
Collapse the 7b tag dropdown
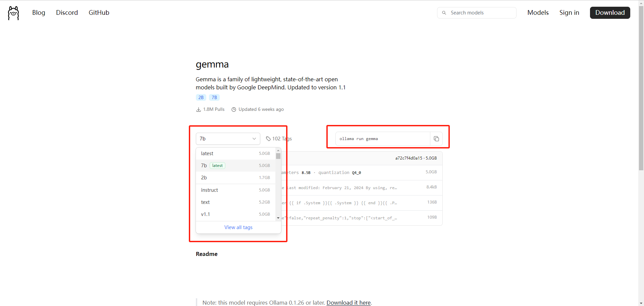coord(228,139)
